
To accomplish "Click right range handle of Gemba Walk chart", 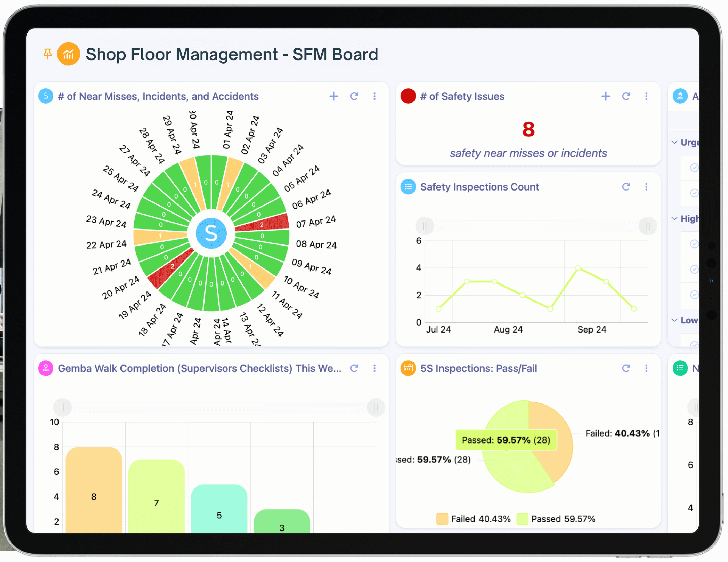I will 376,408.
